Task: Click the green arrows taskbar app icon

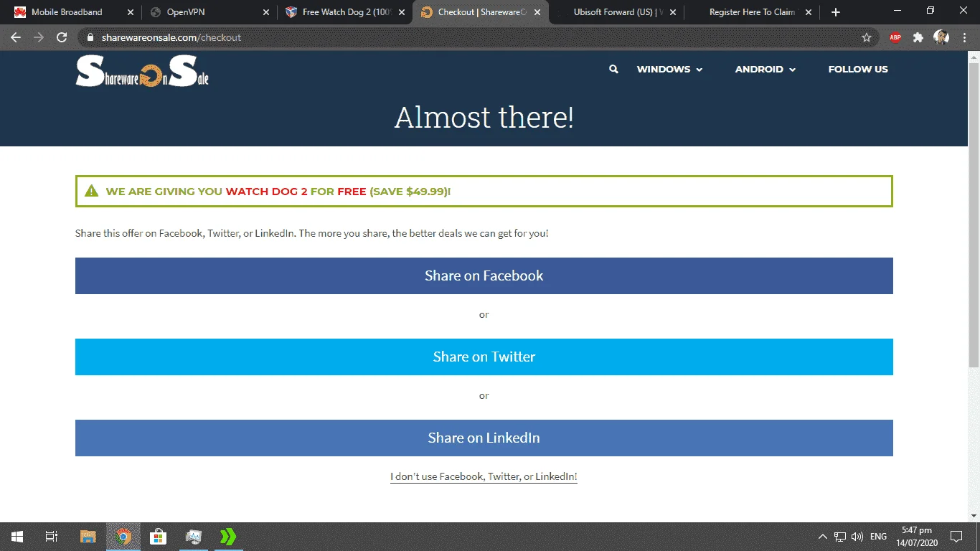Action: (x=228, y=536)
